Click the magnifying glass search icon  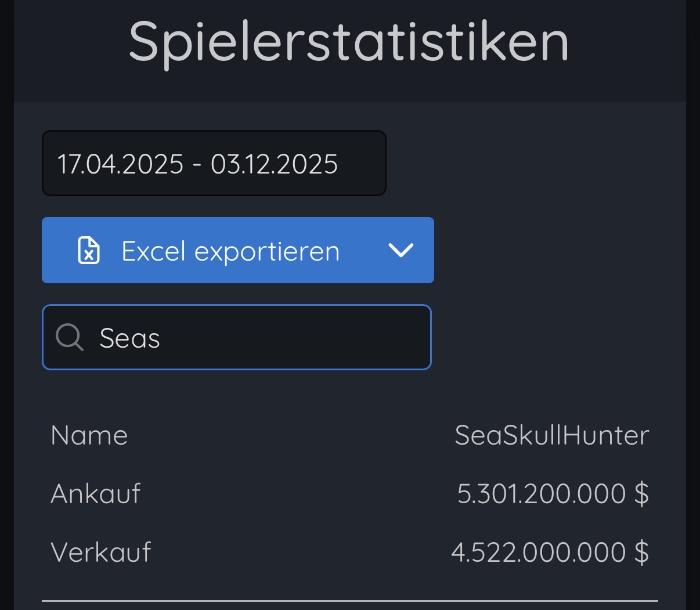pyautogui.click(x=70, y=337)
